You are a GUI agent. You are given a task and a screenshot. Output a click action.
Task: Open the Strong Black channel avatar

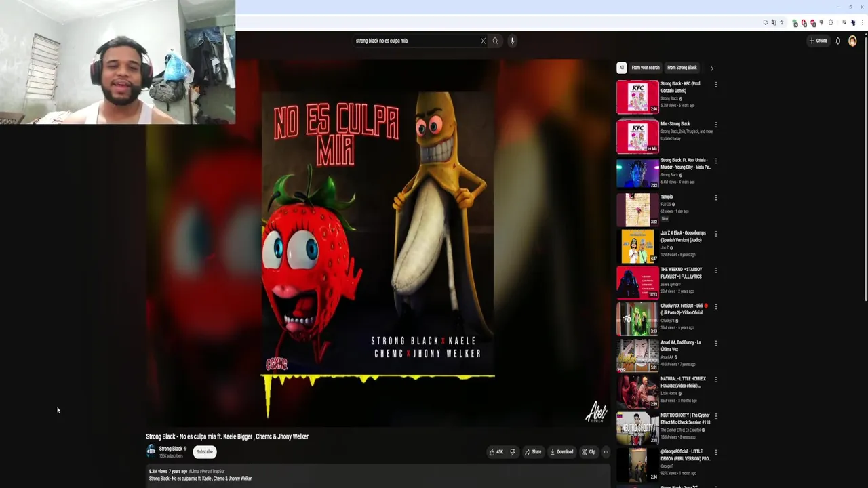(151, 451)
